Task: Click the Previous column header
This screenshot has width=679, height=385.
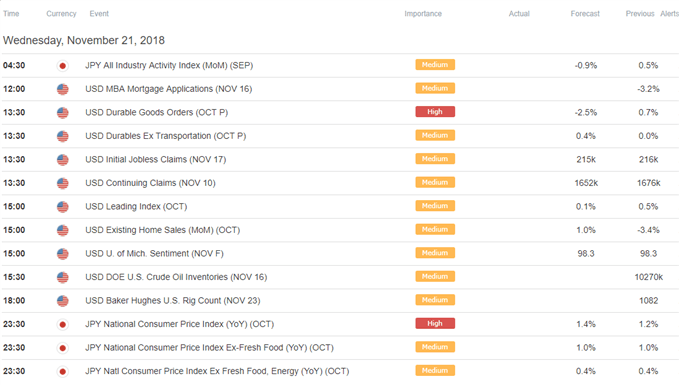Action: (x=640, y=14)
